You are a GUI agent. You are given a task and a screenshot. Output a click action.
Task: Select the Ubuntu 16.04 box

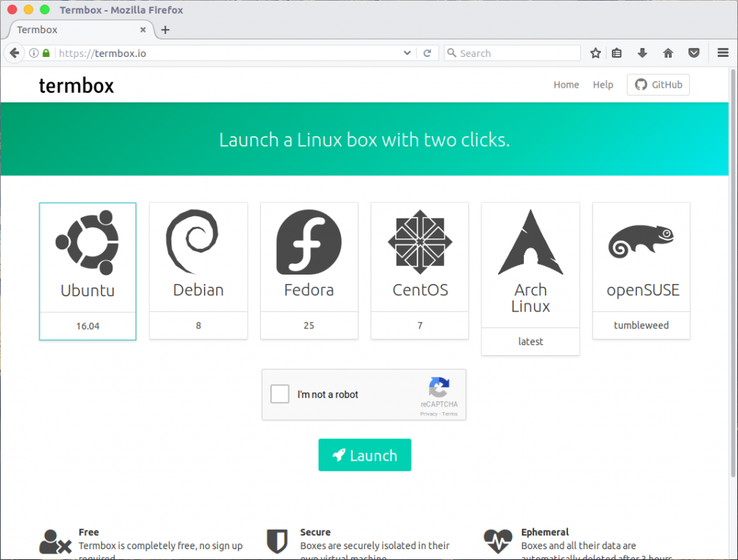click(87, 271)
